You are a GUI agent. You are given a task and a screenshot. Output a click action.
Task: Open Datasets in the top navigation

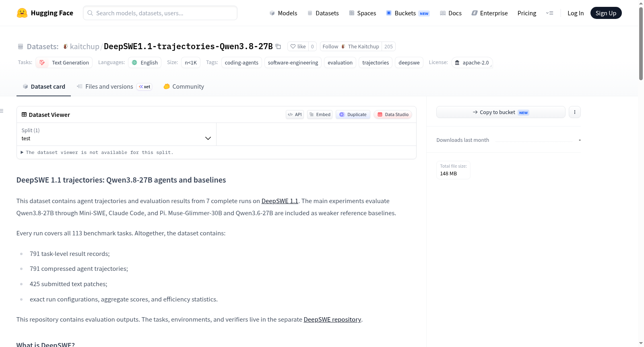[x=323, y=13]
